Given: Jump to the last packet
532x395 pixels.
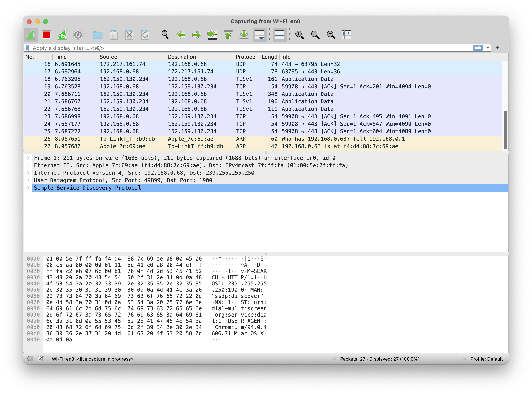Looking at the screenshot, I should (244, 35).
